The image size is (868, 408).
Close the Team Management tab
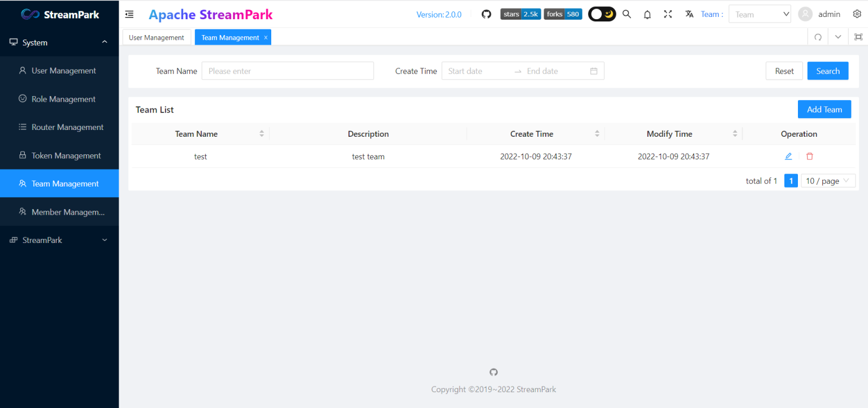pyautogui.click(x=266, y=37)
